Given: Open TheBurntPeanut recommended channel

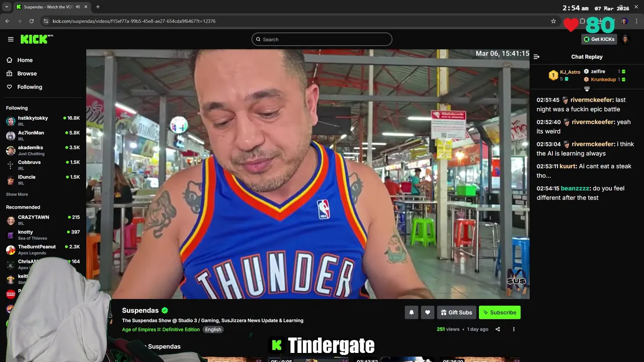Looking at the screenshot, I should [x=43, y=249].
